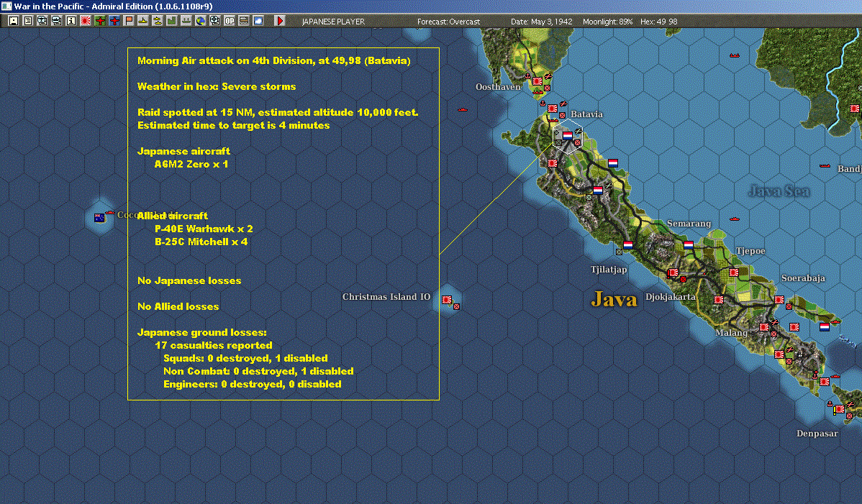Click the orange flag toolbar icon
The height and width of the screenshot is (504, 862).
pos(129,21)
